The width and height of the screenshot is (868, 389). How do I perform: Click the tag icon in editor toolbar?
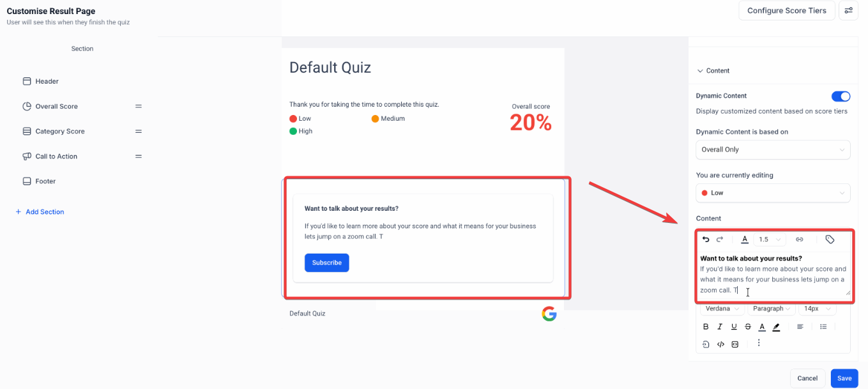pyautogui.click(x=830, y=240)
